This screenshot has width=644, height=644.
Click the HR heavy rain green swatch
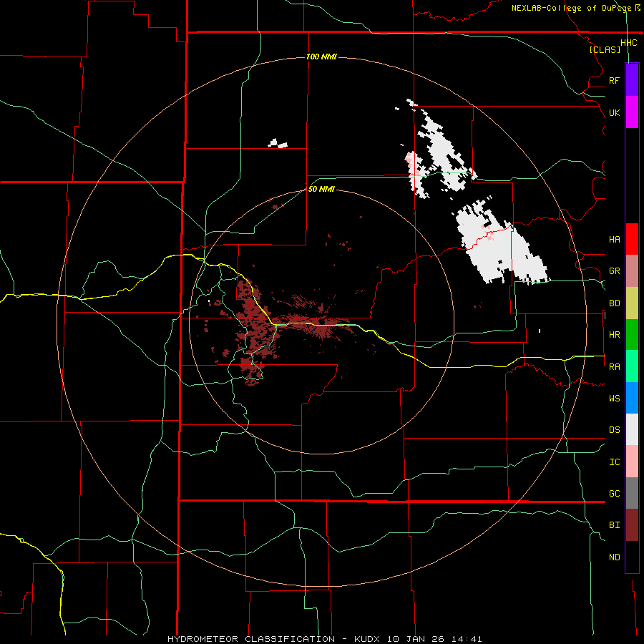pos(632,335)
